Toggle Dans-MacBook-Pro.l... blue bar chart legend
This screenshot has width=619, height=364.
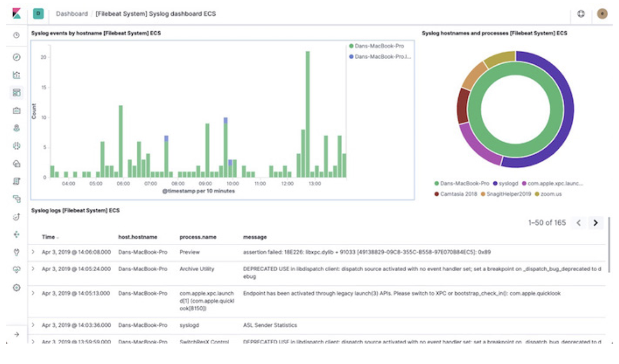(x=380, y=57)
